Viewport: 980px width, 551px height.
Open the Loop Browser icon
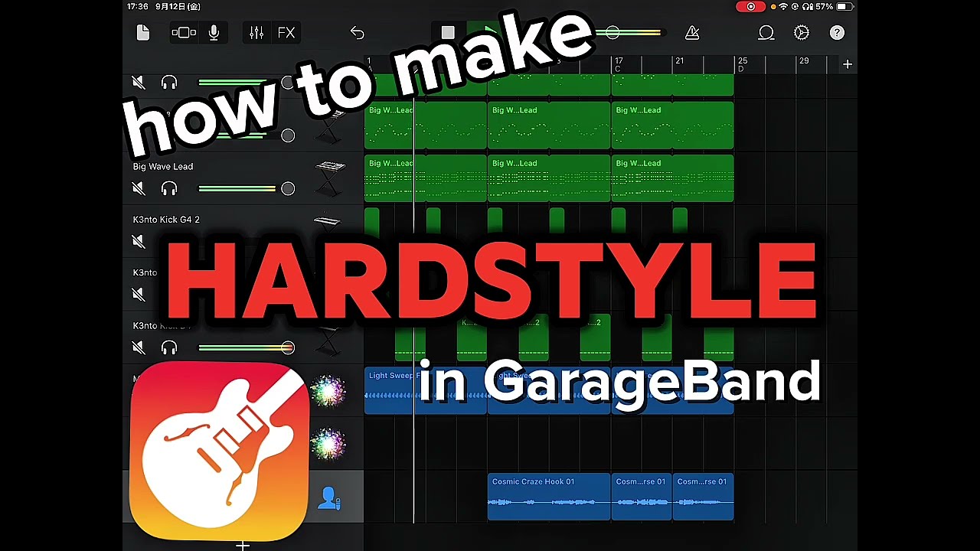tap(766, 32)
